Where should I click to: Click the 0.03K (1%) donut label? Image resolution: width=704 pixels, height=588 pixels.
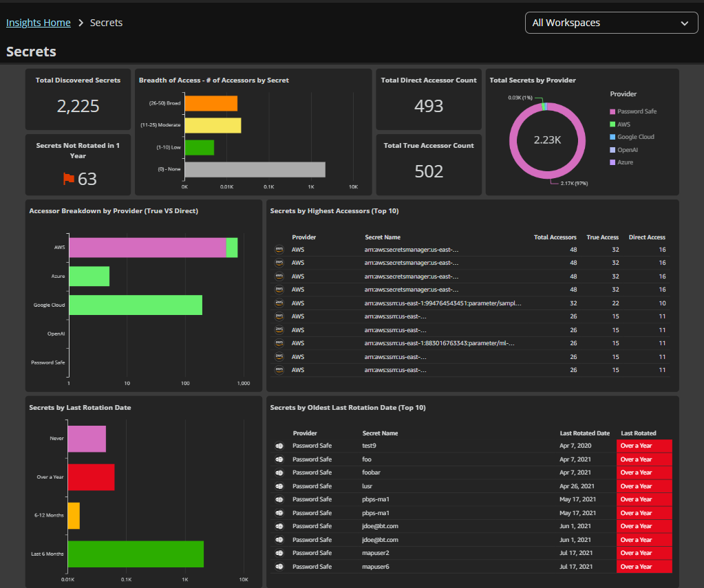[520, 98]
